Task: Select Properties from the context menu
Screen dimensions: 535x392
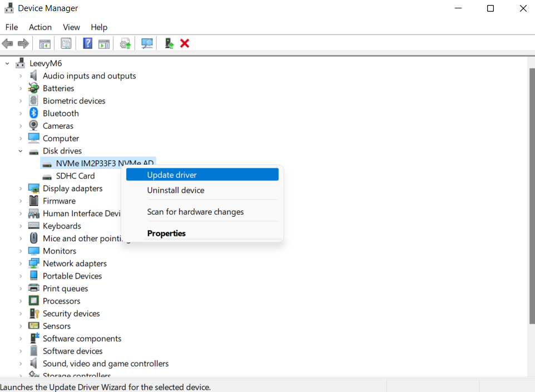Action: click(x=166, y=233)
